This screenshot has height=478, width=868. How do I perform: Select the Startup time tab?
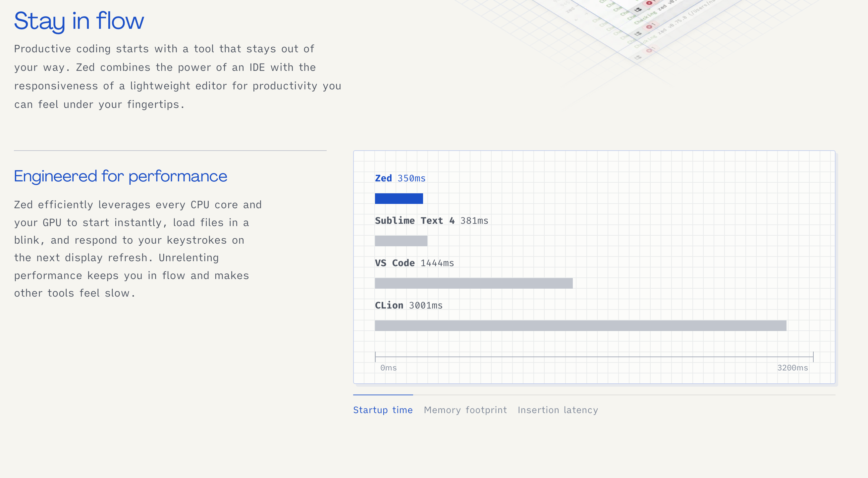383,410
